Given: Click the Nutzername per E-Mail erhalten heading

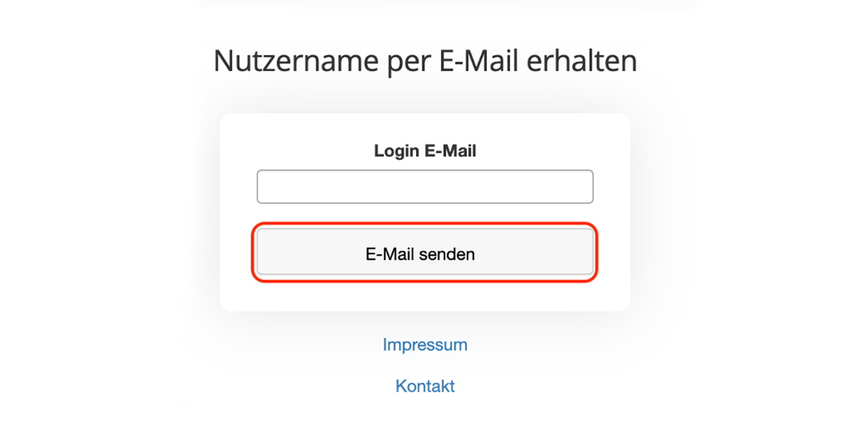Looking at the screenshot, I should click(425, 61).
